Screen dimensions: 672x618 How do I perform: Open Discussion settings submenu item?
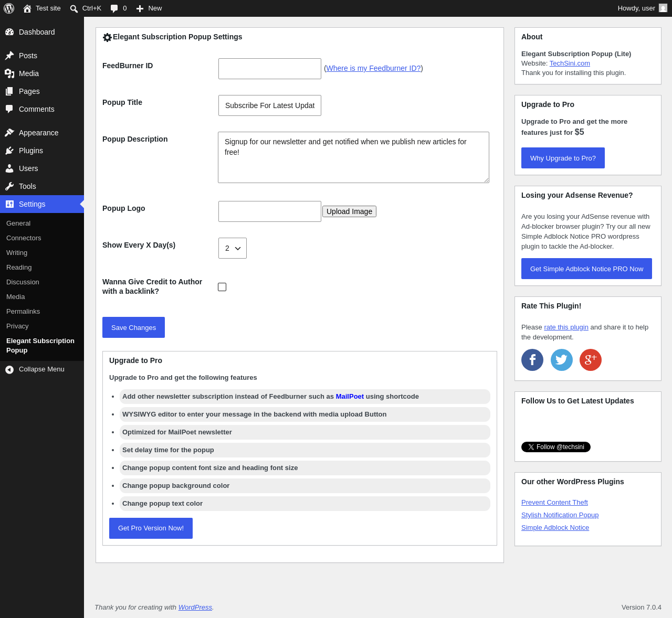pos(23,282)
